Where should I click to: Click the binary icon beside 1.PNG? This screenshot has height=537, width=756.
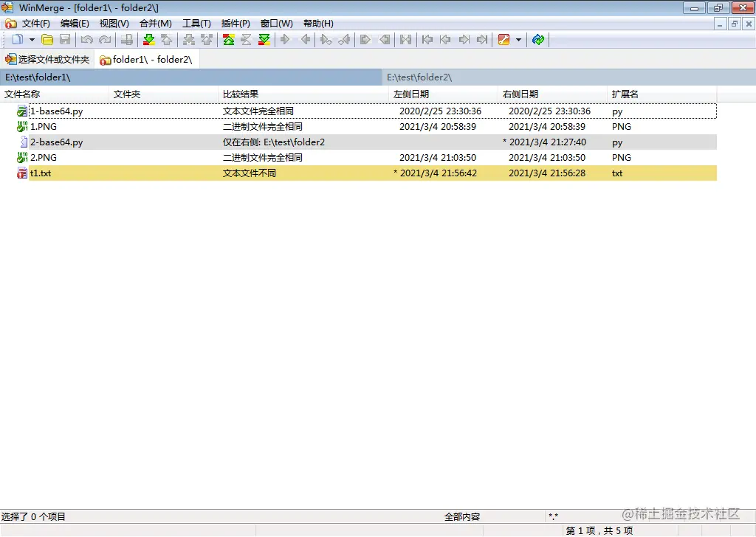[21, 127]
